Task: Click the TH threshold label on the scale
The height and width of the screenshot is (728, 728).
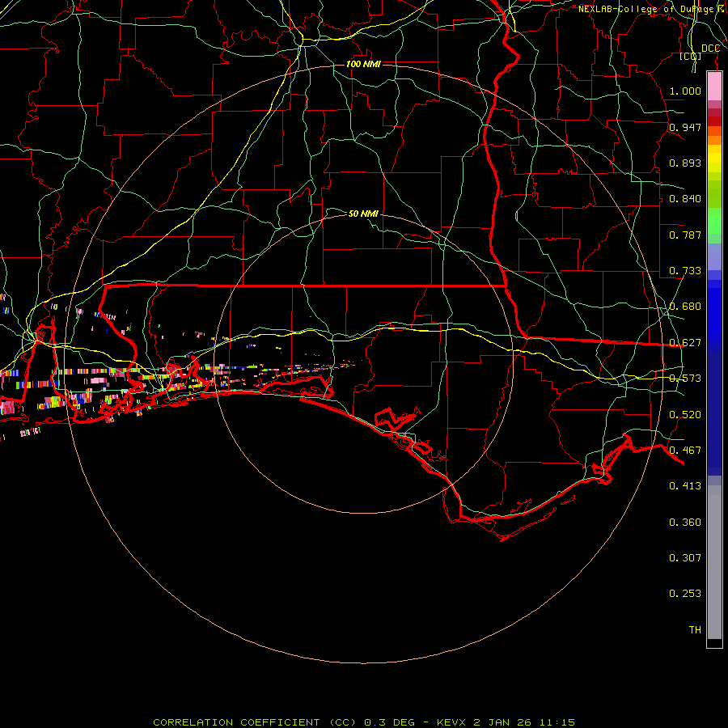Action: point(695,630)
